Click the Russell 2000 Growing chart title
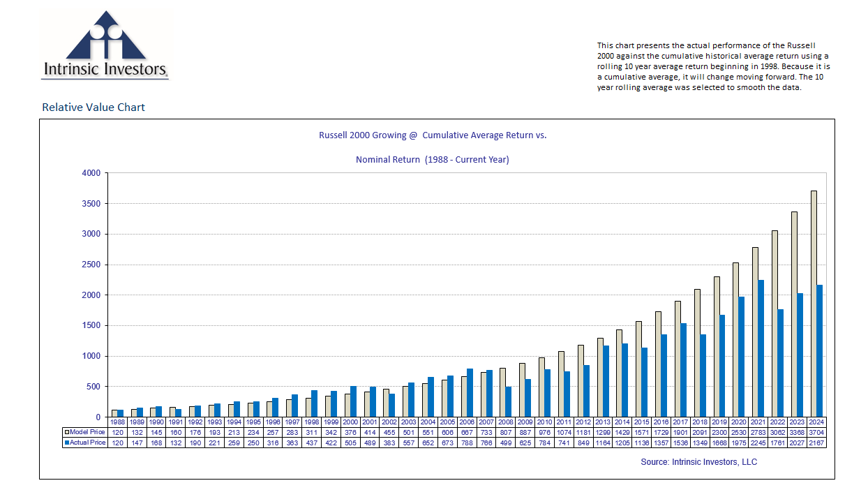The image size is (868, 490). click(x=433, y=135)
